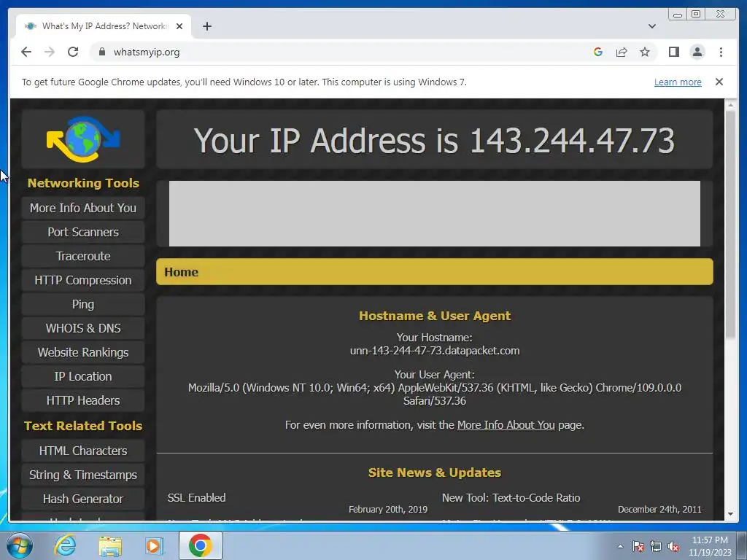Click the gray advertisement banner area
The image size is (747, 560).
[x=435, y=214]
